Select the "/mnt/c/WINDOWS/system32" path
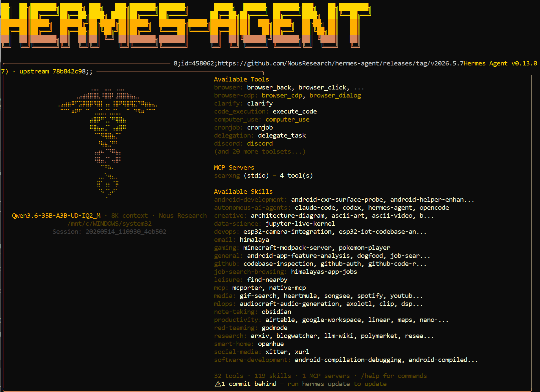 109,224
